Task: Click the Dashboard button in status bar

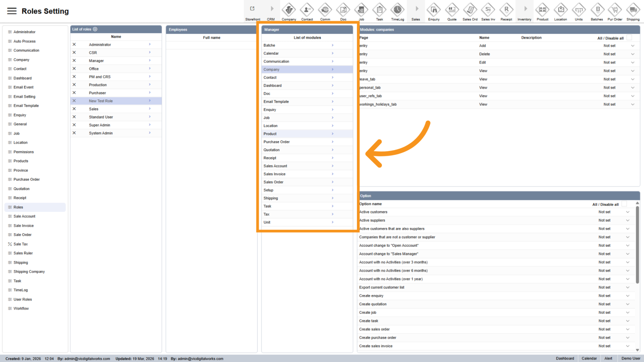Action: (565, 359)
